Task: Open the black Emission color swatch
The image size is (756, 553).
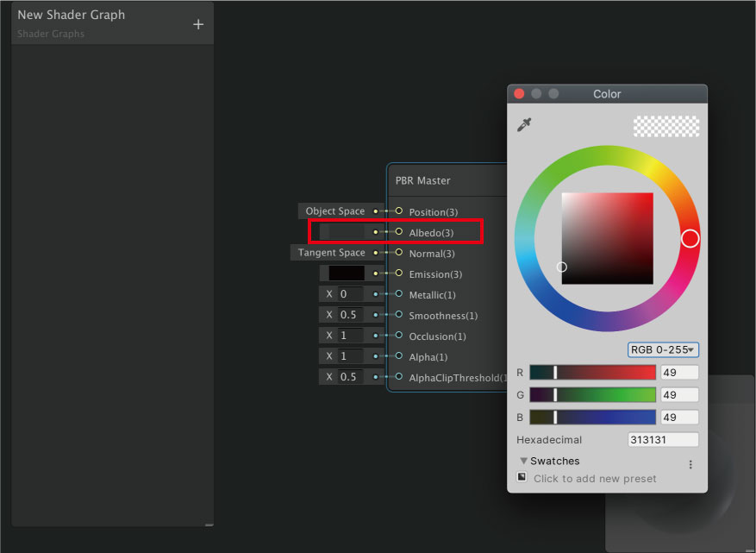Action: click(x=346, y=273)
